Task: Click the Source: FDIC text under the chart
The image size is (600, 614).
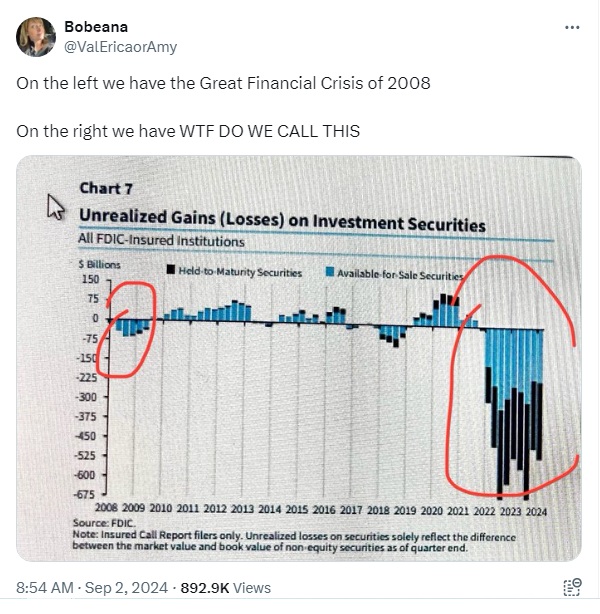Action: click(x=105, y=523)
